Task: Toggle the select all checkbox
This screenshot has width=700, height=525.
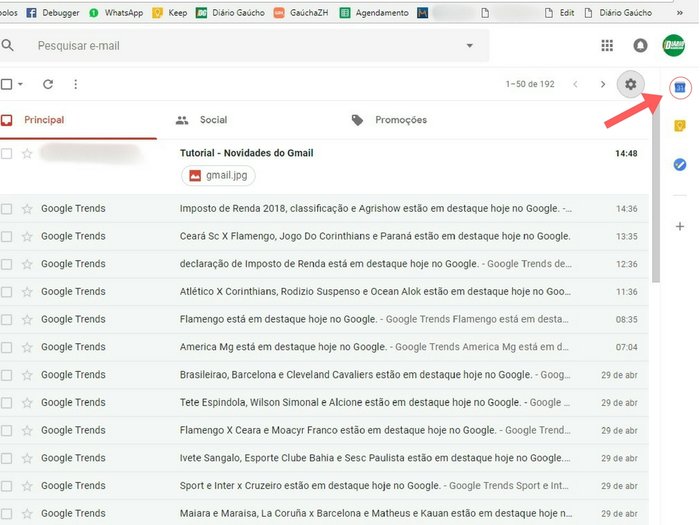Action: click(x=6, y=84)
